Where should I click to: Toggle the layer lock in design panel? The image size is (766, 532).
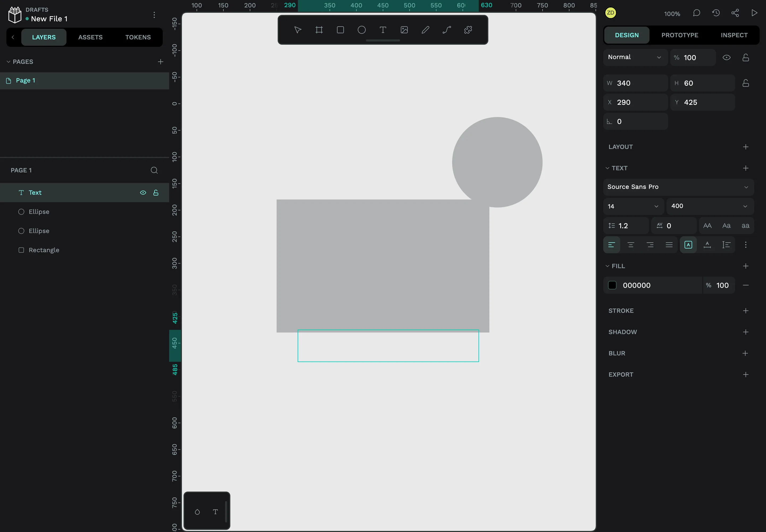pos(746,57)
